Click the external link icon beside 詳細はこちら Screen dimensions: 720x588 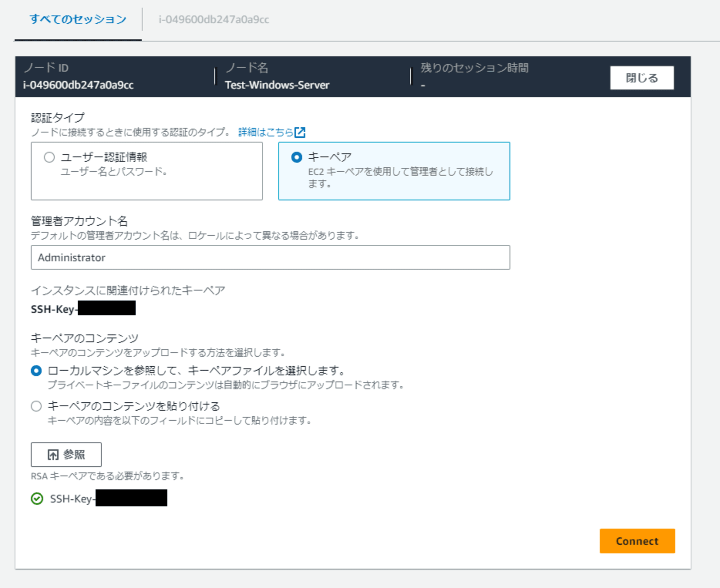coord(300,132)
